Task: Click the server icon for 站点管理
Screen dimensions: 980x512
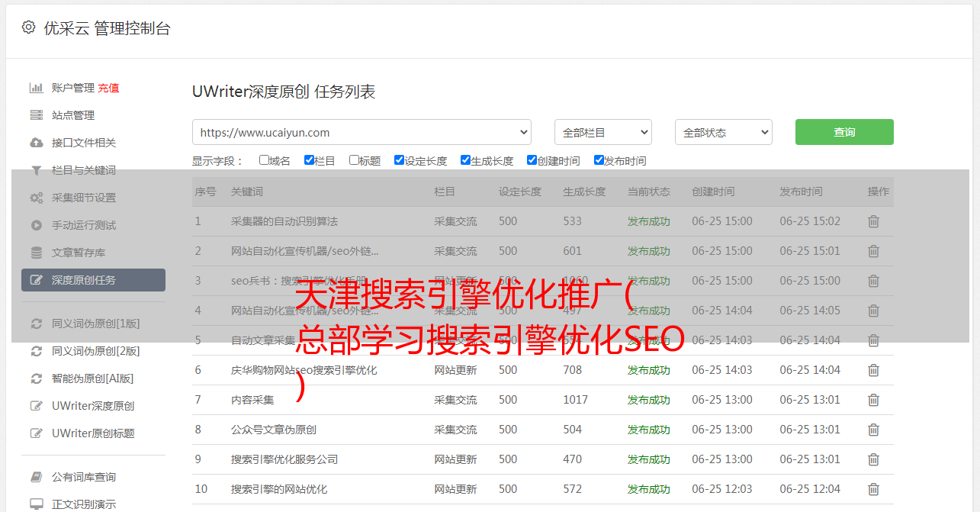Action: point(36,115)
